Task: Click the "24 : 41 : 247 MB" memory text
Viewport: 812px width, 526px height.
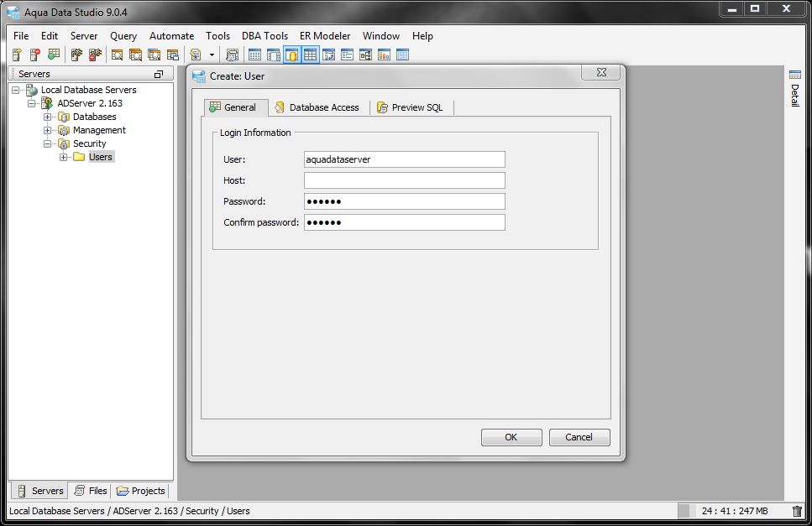Action: coord(734,511)
